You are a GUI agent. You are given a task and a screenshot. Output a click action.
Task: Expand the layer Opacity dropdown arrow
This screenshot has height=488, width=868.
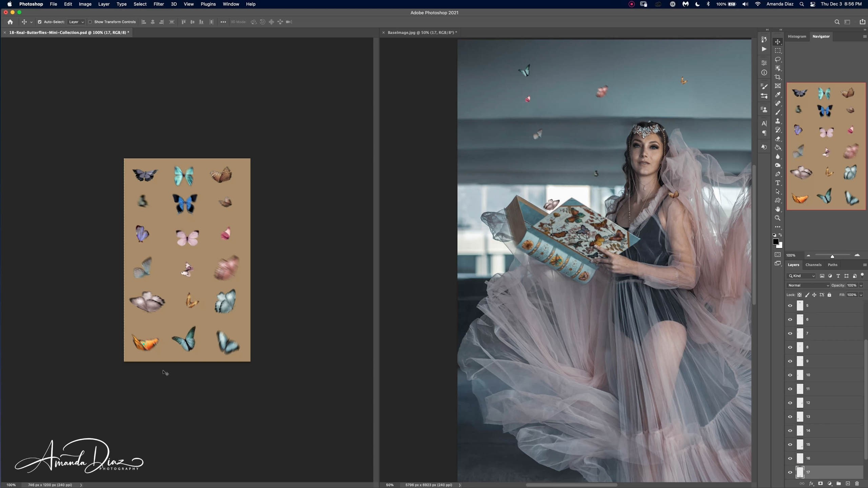click(861, 285)
